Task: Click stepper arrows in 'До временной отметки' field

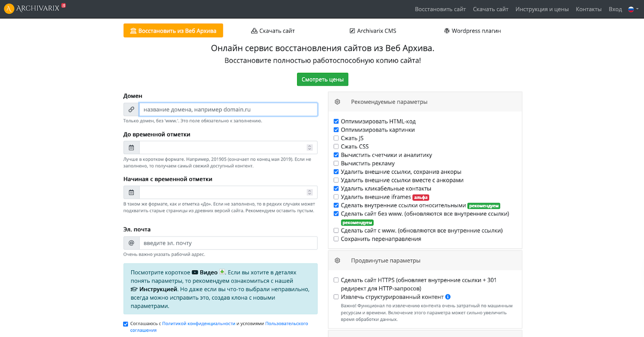Action: point(310,148)
